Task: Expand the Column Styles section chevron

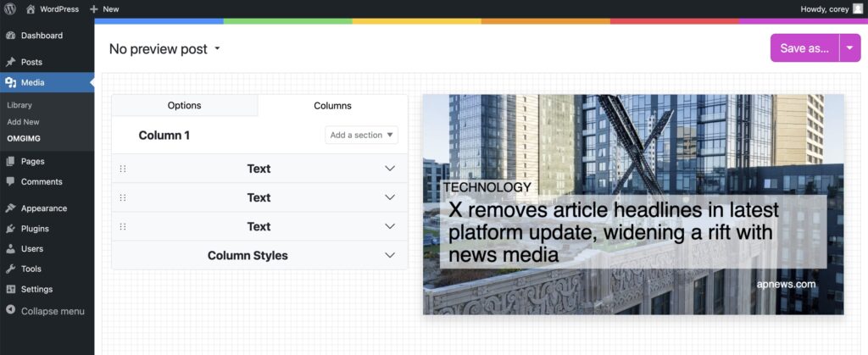Action: point(390,256)
